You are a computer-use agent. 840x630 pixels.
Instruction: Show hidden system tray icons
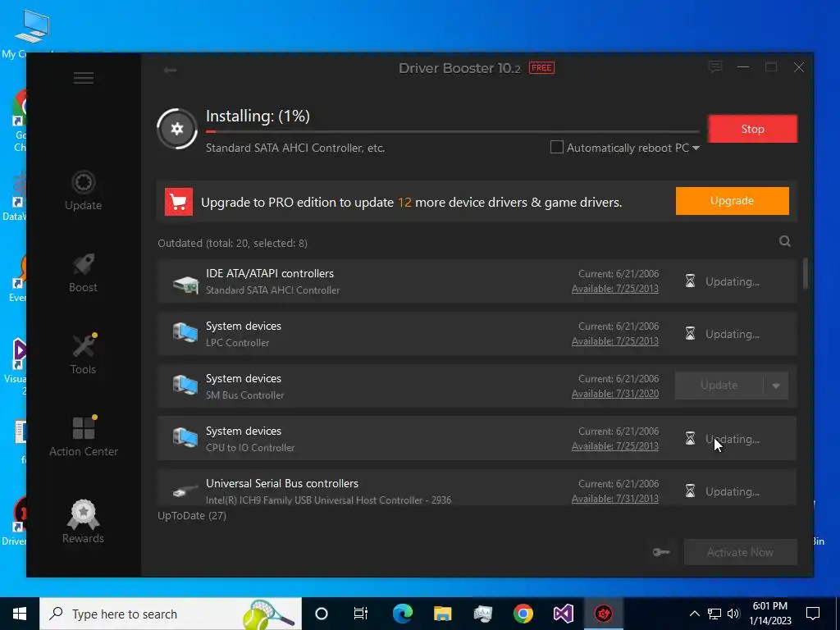coord(694,614)
